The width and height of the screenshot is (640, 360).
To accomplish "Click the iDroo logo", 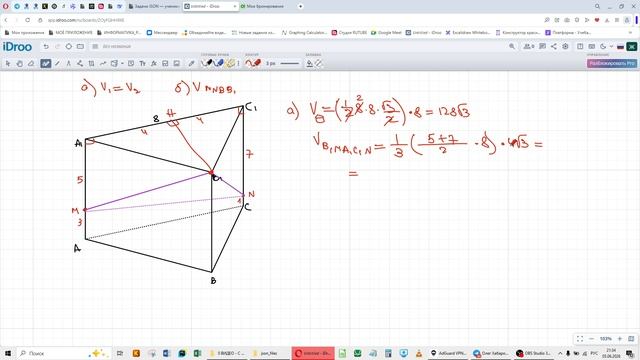I will click(x=17, y=47).
